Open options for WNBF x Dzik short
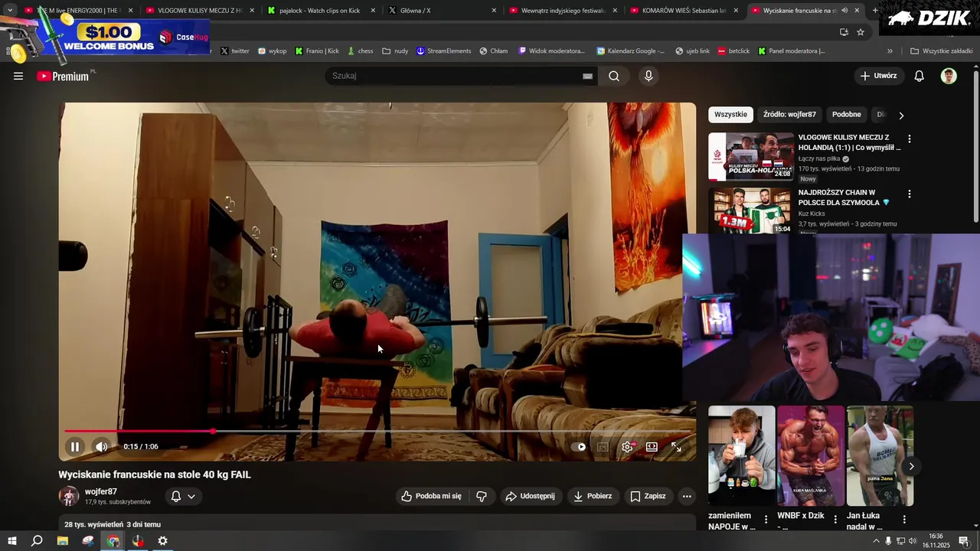 point(835,520)
